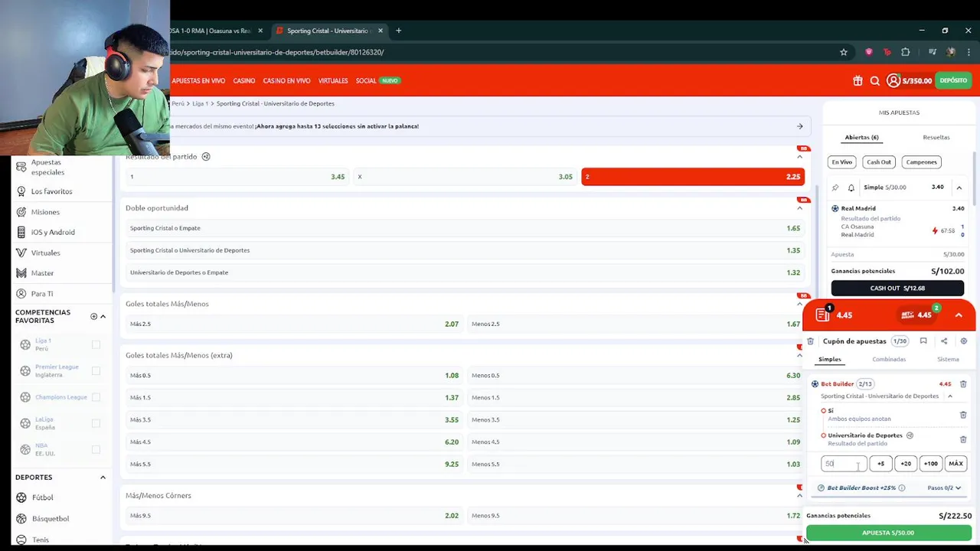This screenshot has width=980, height=551.
Task: Filter open bets by Campeones
Action: [921, 162]
